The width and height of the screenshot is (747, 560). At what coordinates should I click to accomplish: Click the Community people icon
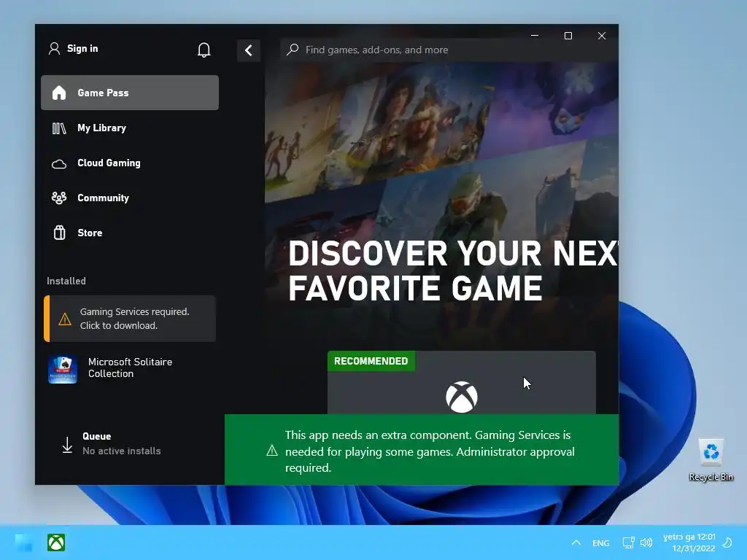point(59,198)
